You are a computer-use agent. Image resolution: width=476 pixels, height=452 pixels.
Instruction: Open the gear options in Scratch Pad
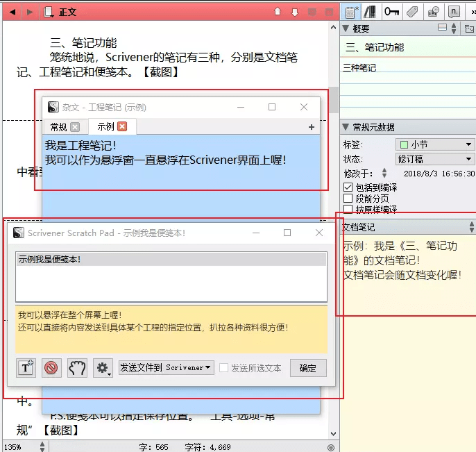click(x=103, y=368)
